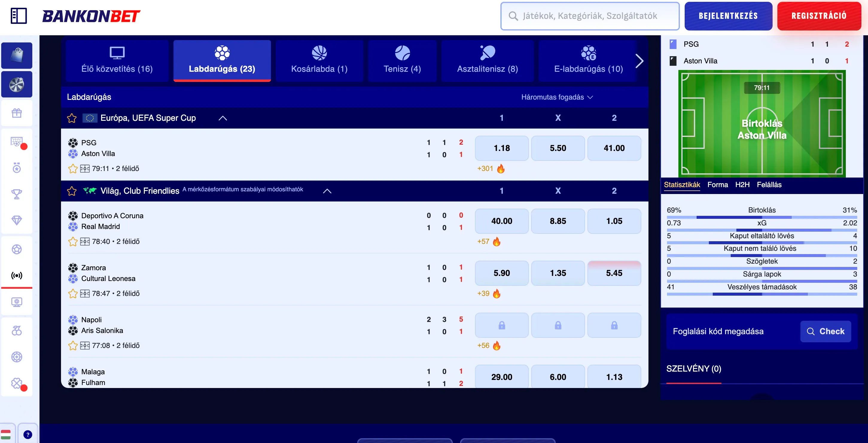
Task: Open the poker chip sidebar icon
Action: [x=16, y=357]
